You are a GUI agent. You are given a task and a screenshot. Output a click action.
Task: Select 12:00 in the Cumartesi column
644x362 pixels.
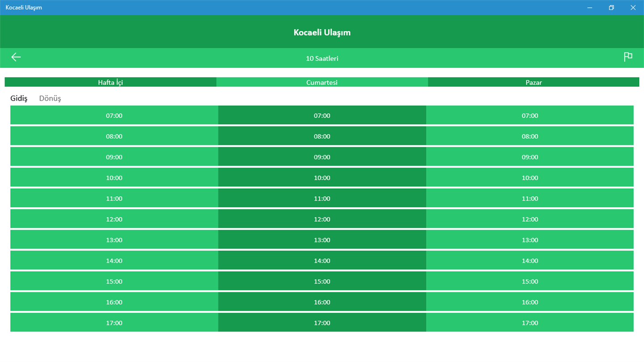322,219
